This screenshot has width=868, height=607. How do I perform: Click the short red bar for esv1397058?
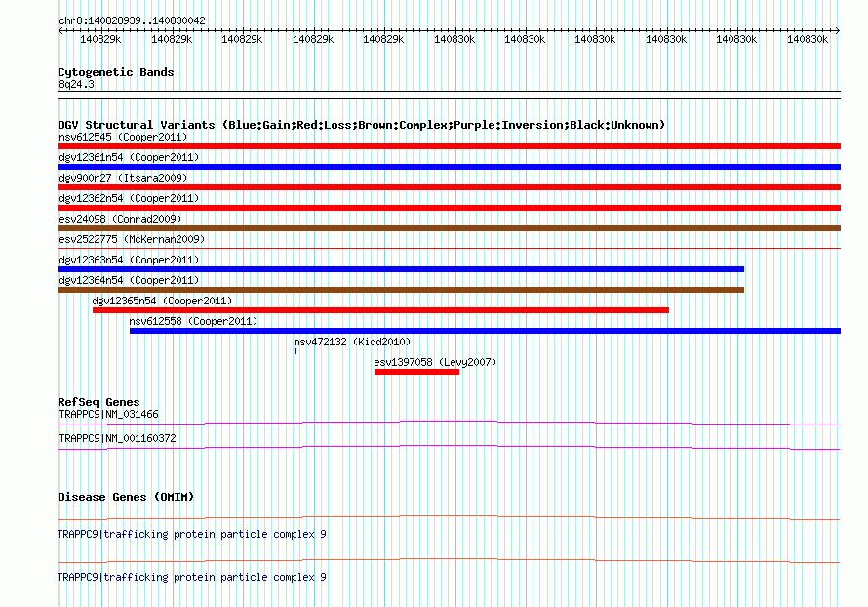coord(416,372)
